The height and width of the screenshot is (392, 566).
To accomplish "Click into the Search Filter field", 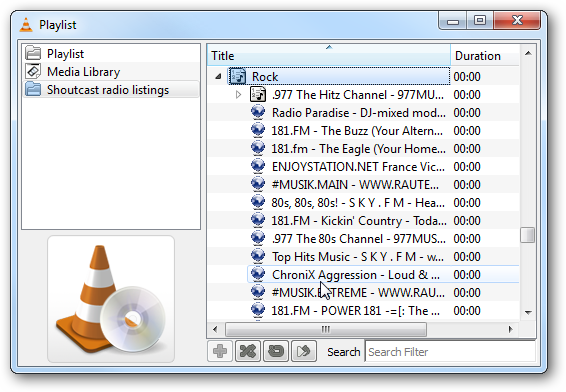I will click(x=450, y=351).
